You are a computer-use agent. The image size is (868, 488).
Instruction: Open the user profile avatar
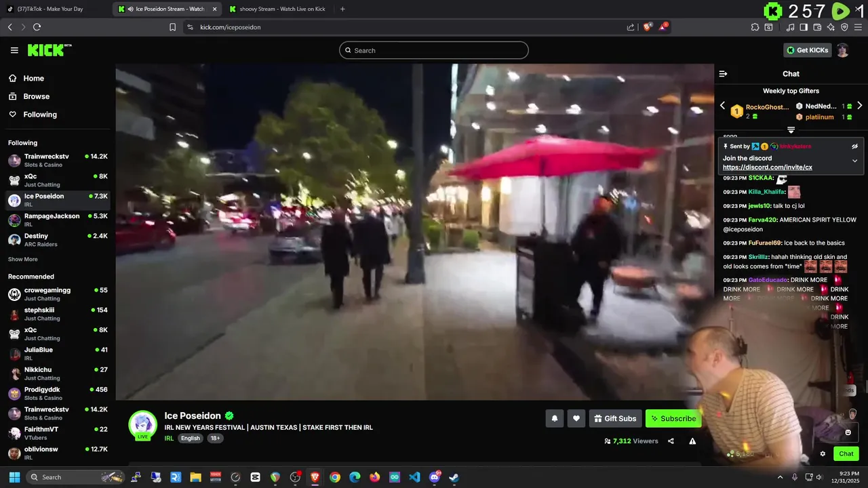(x=842, y=50)
